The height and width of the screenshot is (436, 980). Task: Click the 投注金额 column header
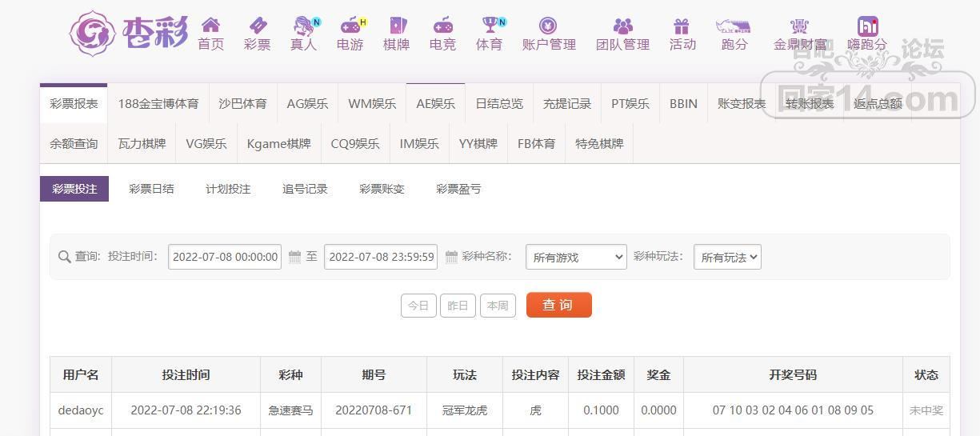pyautogui.click(x=601, y=374)
